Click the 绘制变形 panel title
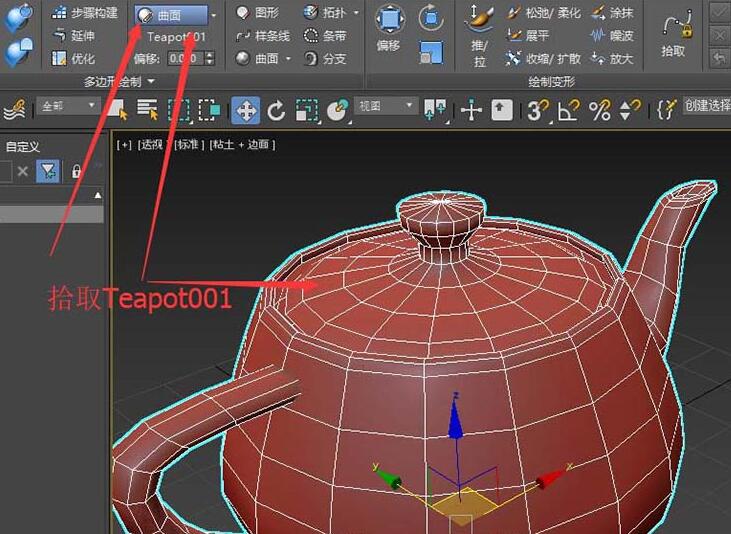This screenshot has height=534, width=731. pos(552,82)
